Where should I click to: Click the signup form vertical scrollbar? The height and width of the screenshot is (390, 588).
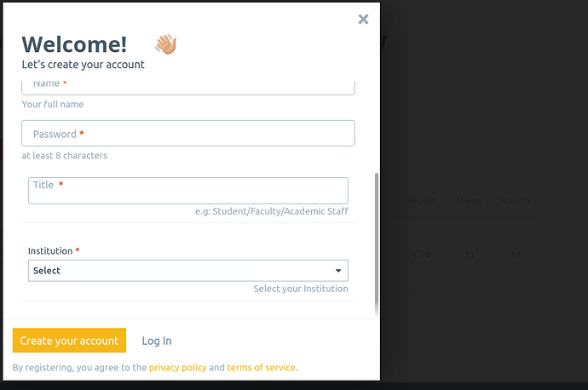377,244
